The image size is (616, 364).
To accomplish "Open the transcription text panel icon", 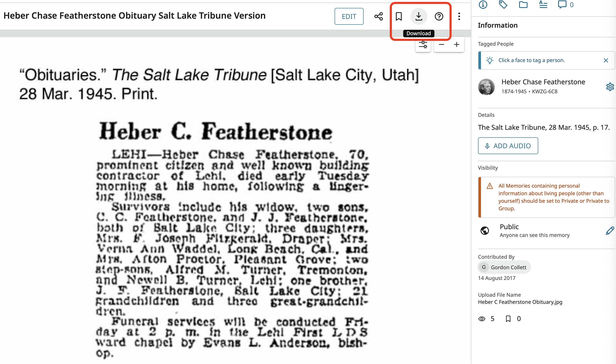I will (543, 4).
